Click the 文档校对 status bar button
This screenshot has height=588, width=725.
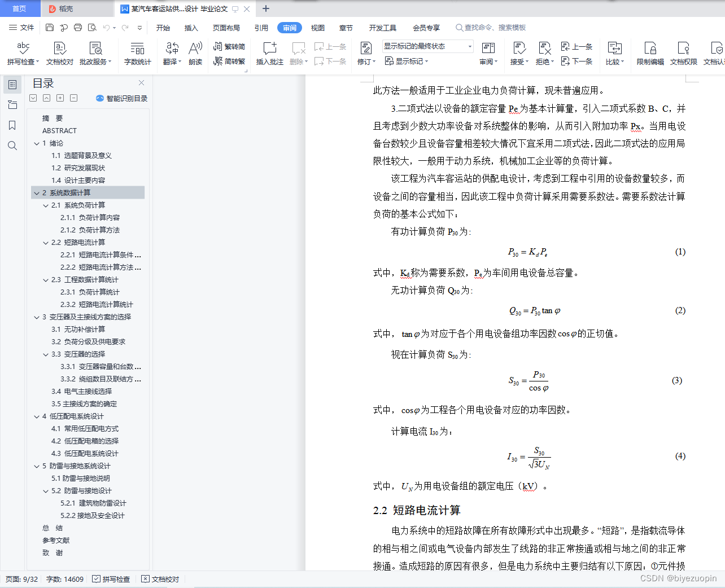pyautogui.click(x=160, y=579)
